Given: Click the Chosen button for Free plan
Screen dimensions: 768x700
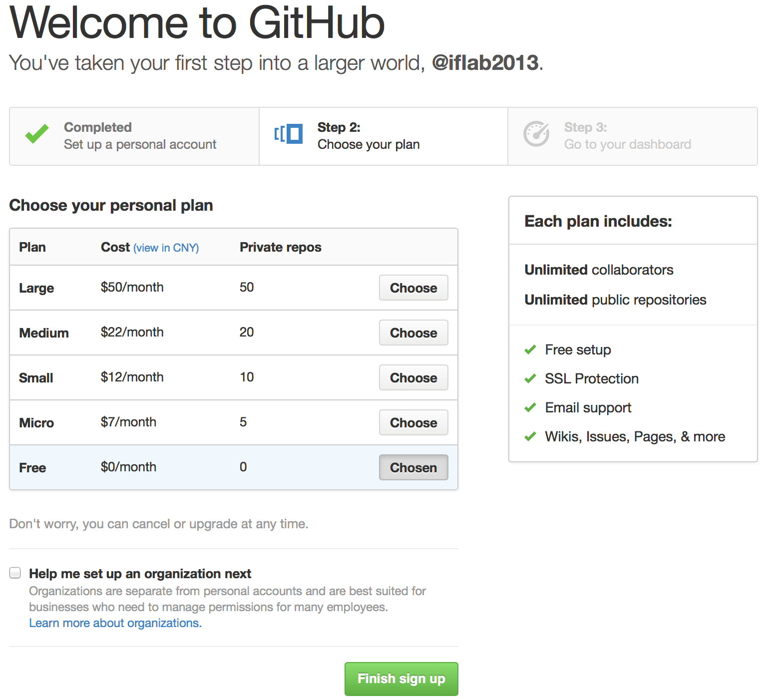Looking at the screenshot, I should [x=413, y=467].
